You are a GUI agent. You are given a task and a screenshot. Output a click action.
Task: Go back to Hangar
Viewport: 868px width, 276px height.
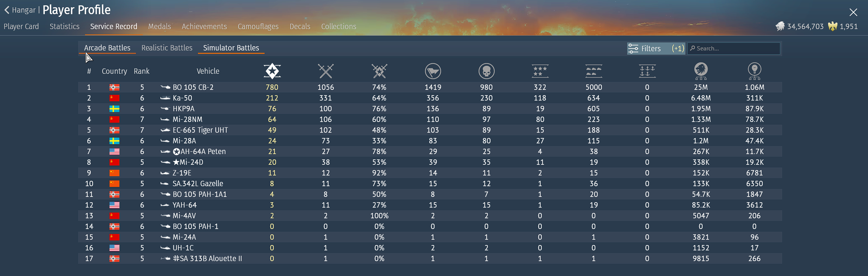coord(20,10)
